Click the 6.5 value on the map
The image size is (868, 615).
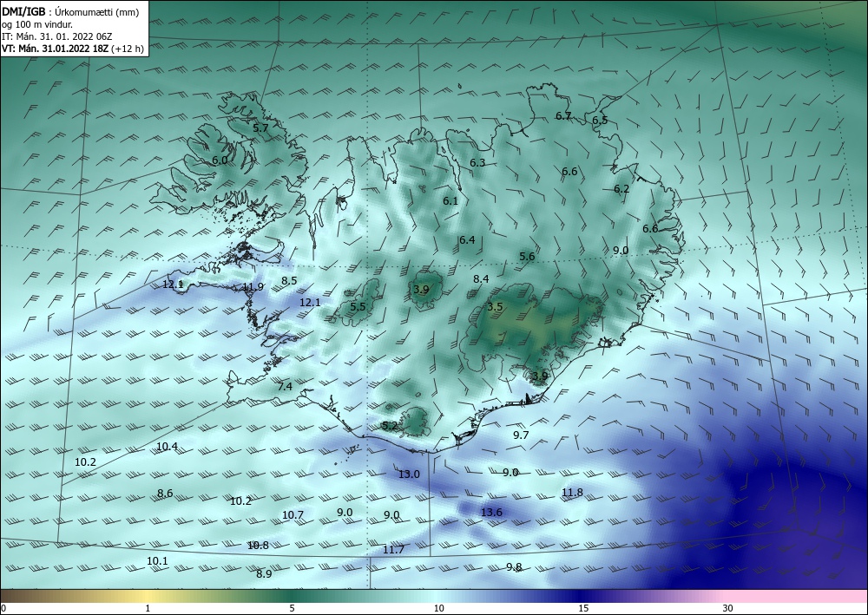(x=600, y=120)
